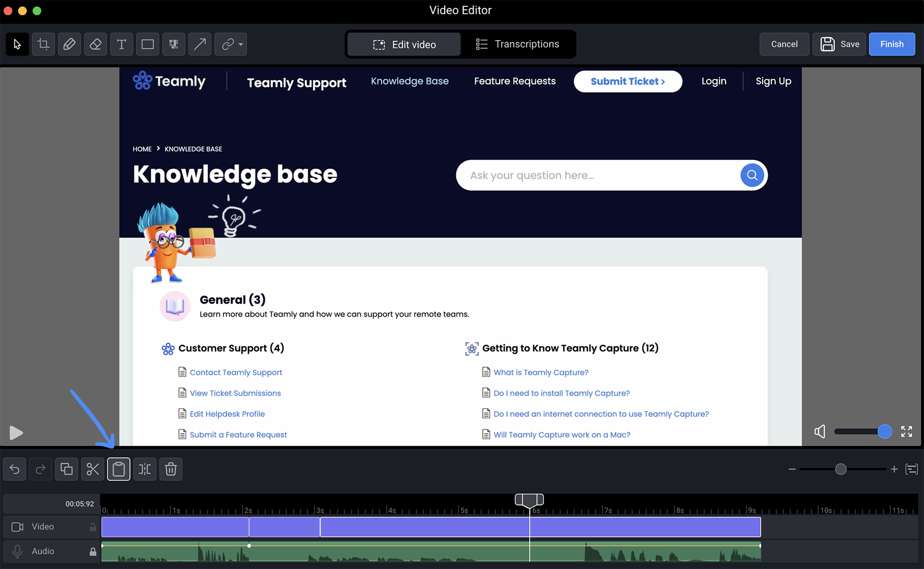Image resolution: width=924 pixels, height=569 pixels.
Task: Select the pointer cursor tool
Action: coord(17,44)
